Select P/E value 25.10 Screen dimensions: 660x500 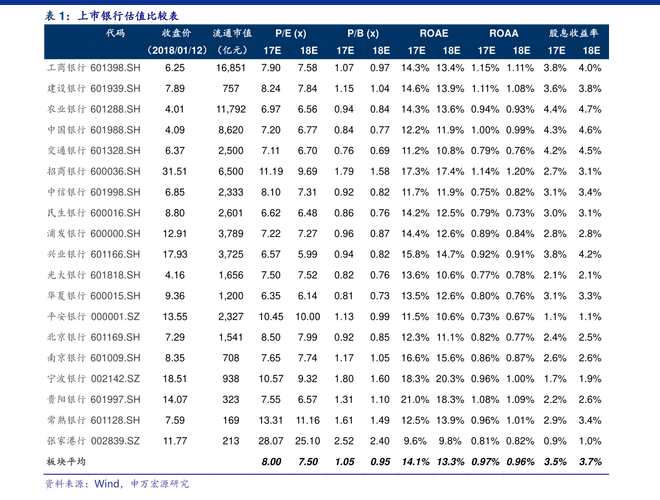(308, 441)
